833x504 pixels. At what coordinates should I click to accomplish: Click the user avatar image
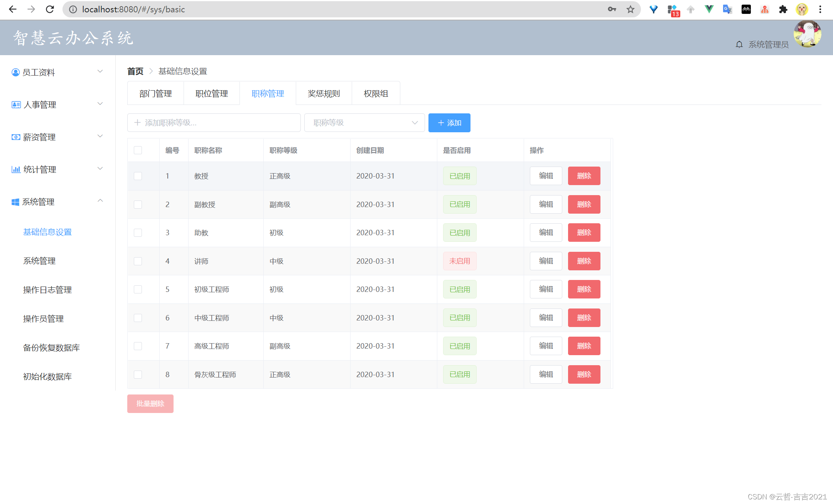click(x=807, y=34)
